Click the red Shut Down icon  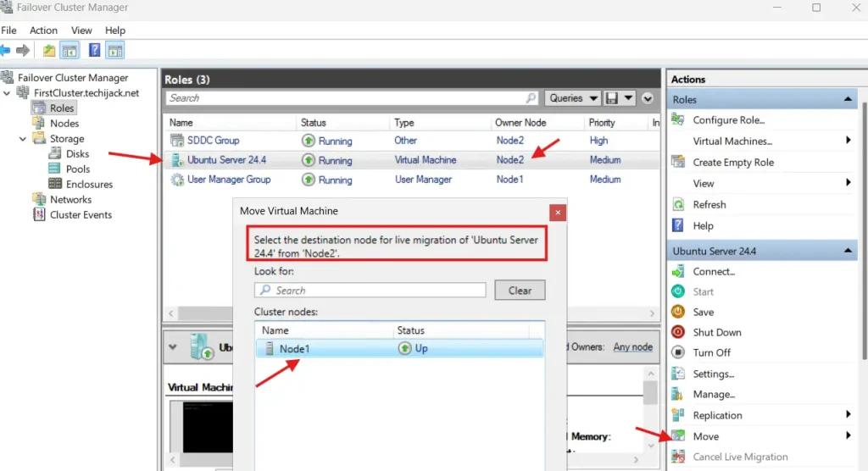click(678, 332)
